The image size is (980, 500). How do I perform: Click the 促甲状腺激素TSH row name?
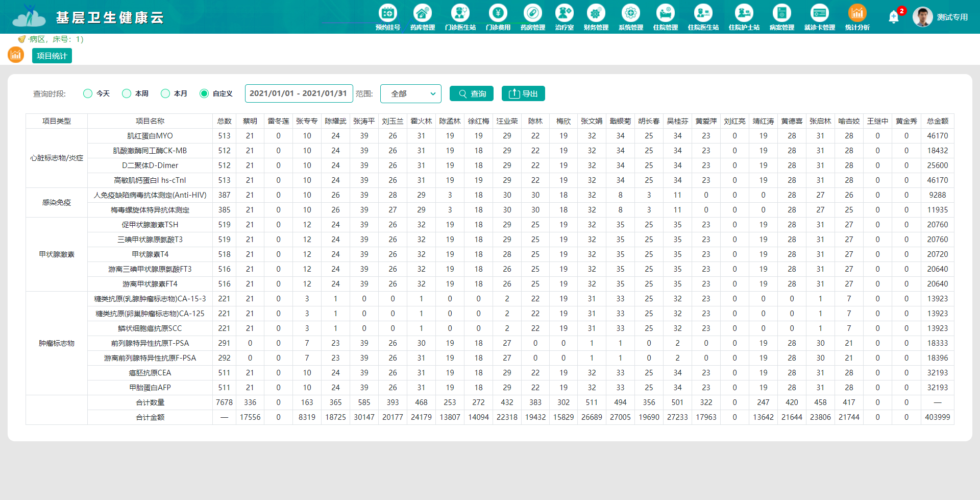tap(150, 225)
